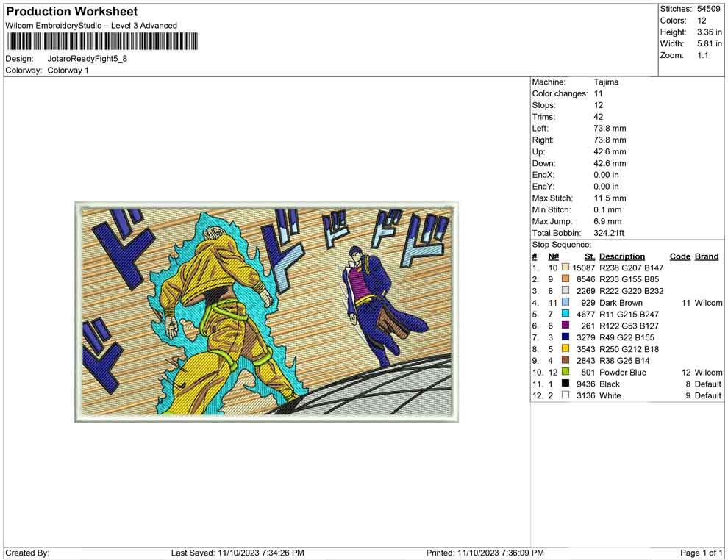Click the 'Default' brand in the Black row
The height and width of the screenshot is (560, 728).
click(x=708, y=384)
